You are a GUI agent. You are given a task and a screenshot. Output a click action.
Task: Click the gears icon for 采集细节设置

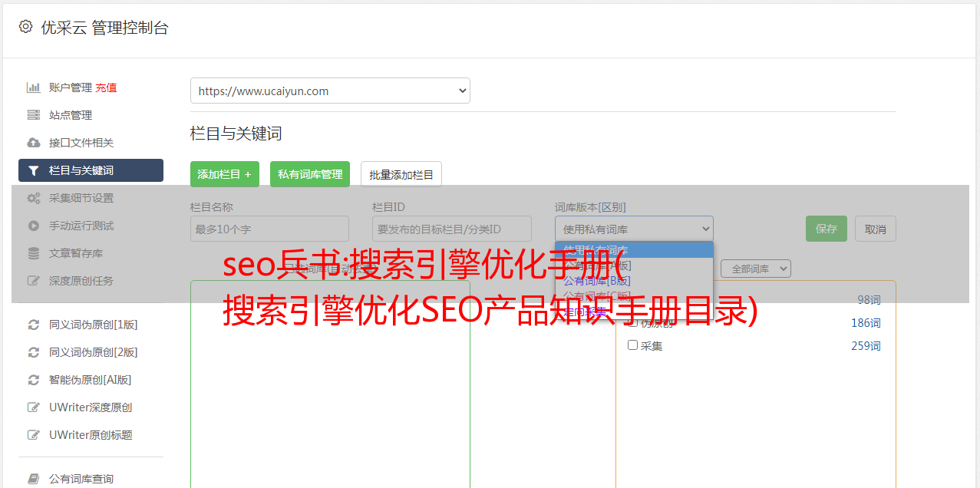(x=33, y=198)
